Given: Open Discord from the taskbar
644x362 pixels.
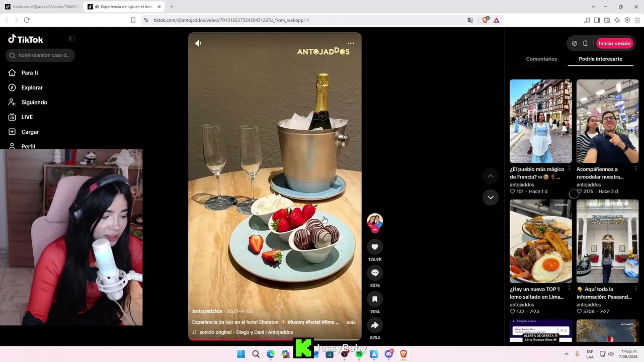Looking at the screenshot, I should 388,354.
